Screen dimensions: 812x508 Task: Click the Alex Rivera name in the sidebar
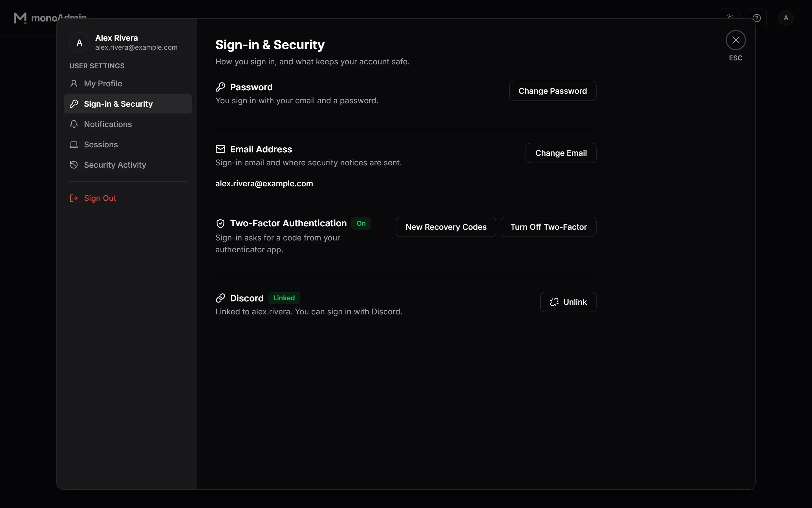coord(116,38)
